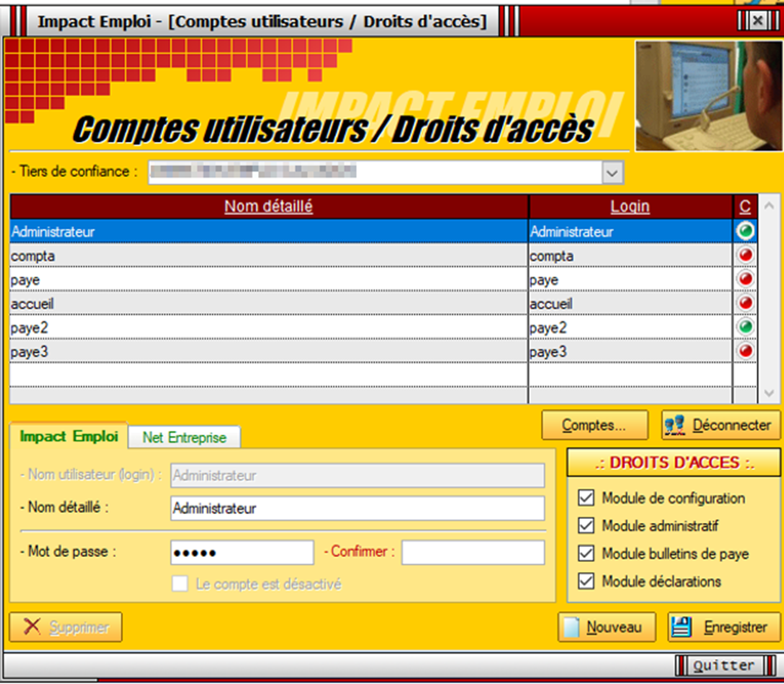Click the red status indicator for compta
Image resolution: width=784 pixels, height=684 pixels.
pyautogui.click(x=745, y=255)
